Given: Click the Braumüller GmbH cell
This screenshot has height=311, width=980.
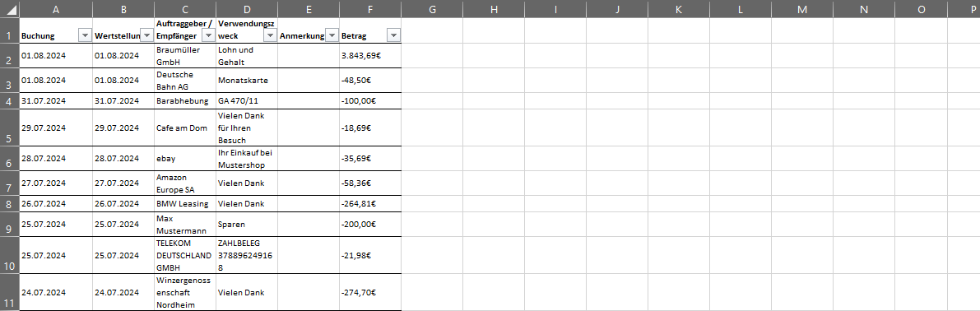Looking at the screenshot, I should pyautogui.click(x=185, y=56).
